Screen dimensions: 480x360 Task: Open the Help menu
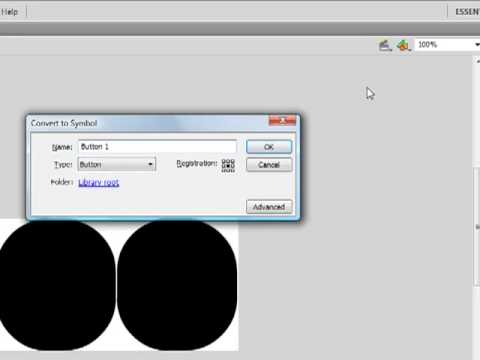[9, 12]
